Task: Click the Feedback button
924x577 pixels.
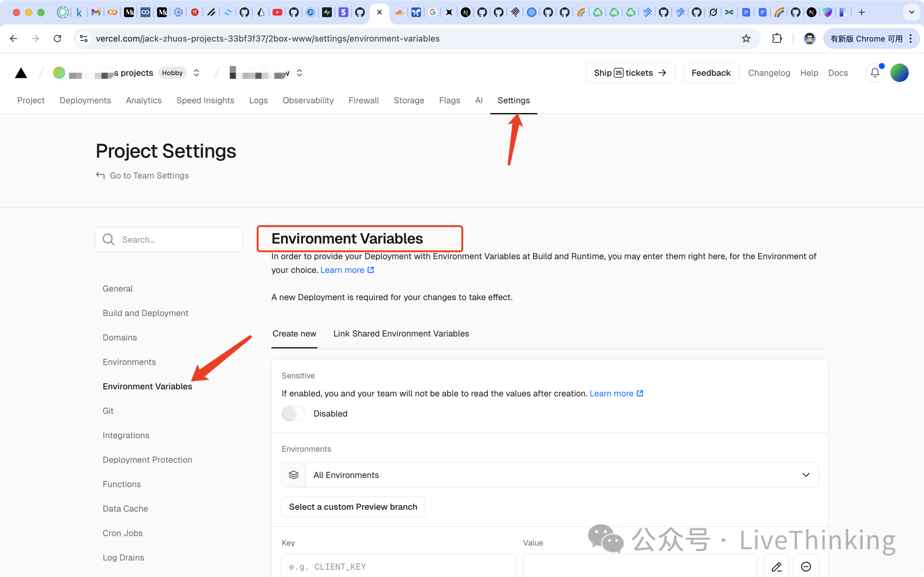Action: coord(711,73)
